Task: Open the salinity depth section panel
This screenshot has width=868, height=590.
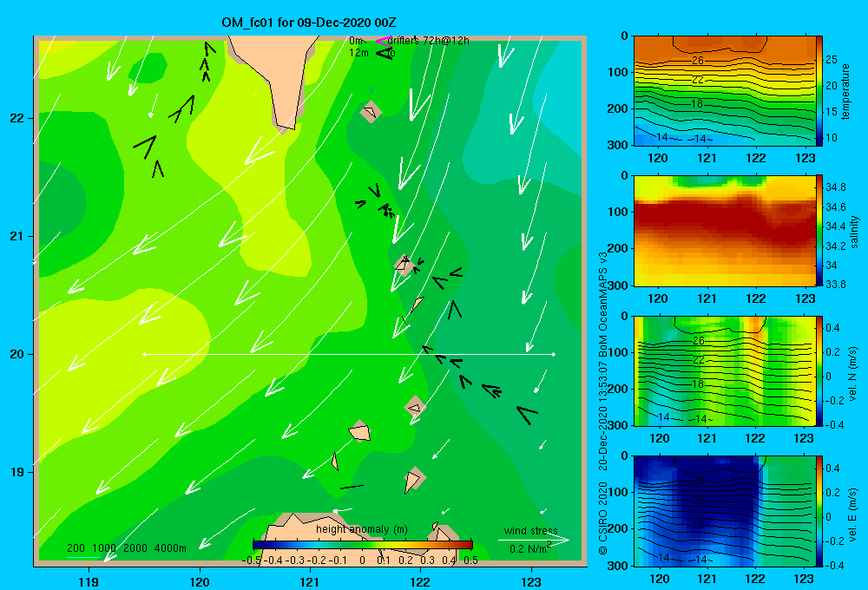Action: 725,231
